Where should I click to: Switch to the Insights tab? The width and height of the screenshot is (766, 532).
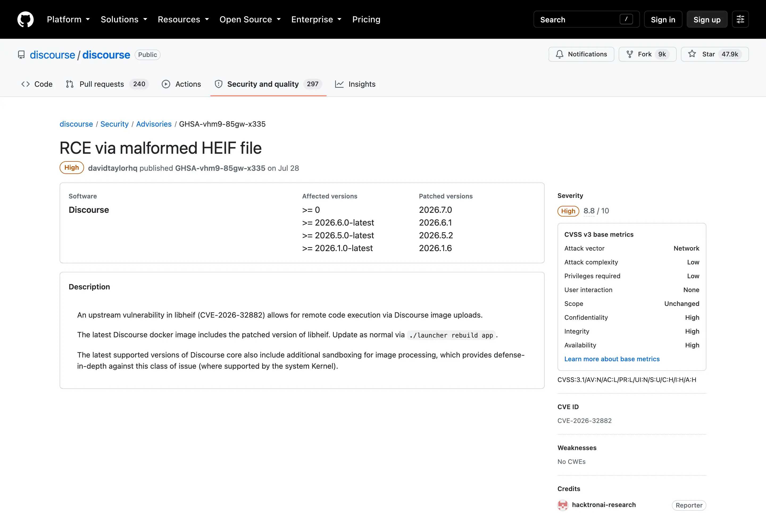[355, 84]
